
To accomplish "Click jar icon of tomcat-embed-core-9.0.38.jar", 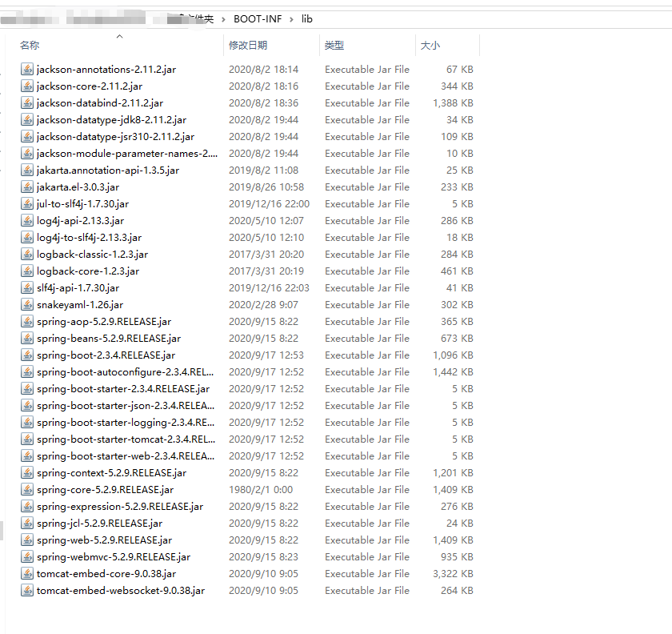I will [x=27, y=573].
